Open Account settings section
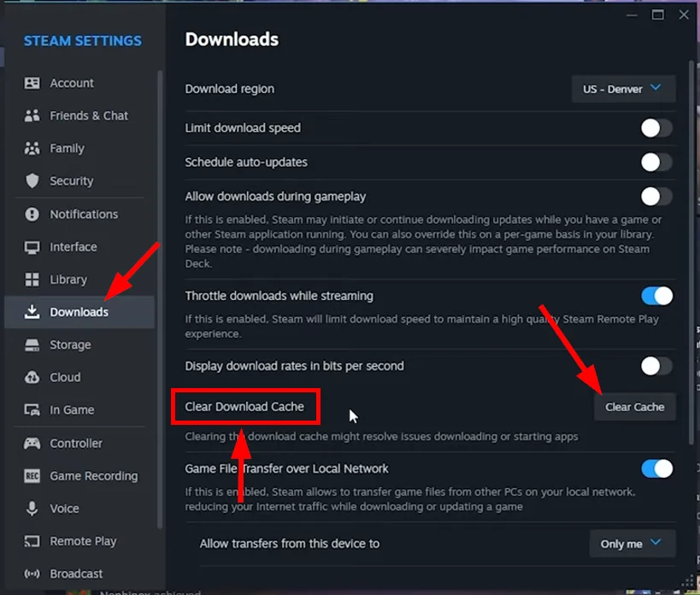 point(79,83)
